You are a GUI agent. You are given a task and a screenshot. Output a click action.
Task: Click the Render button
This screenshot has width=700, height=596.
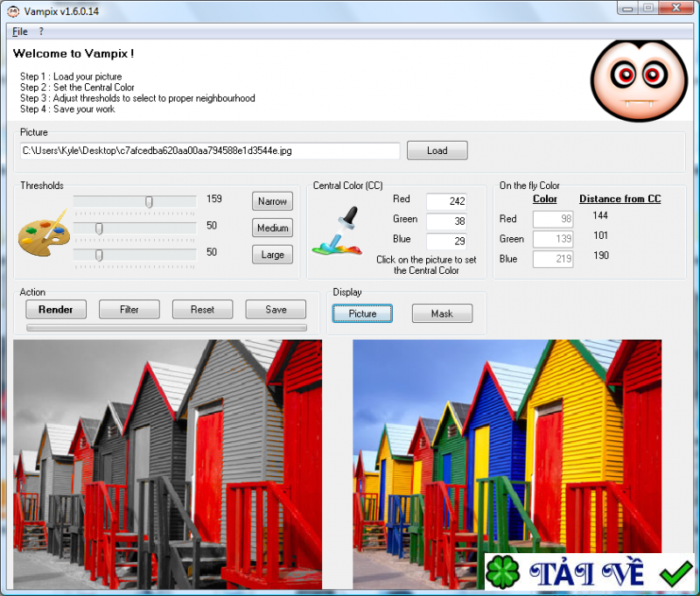point(56,310)
